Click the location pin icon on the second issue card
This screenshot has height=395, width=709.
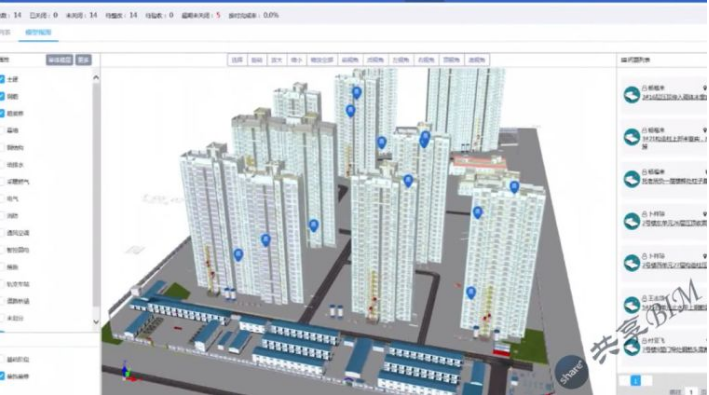tap(704, 130)
